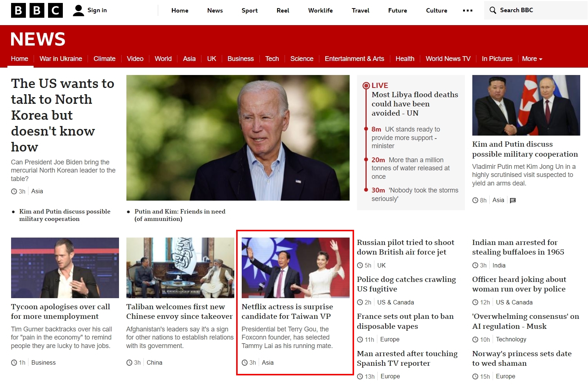
Task: Click the Tycoon speaking thumbnail image
Action: pos(65,268)
